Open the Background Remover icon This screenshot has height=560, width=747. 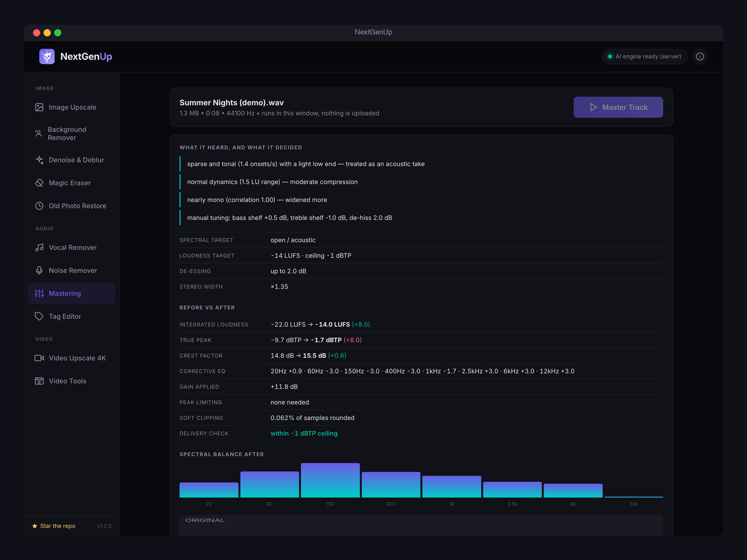point(39,134)
